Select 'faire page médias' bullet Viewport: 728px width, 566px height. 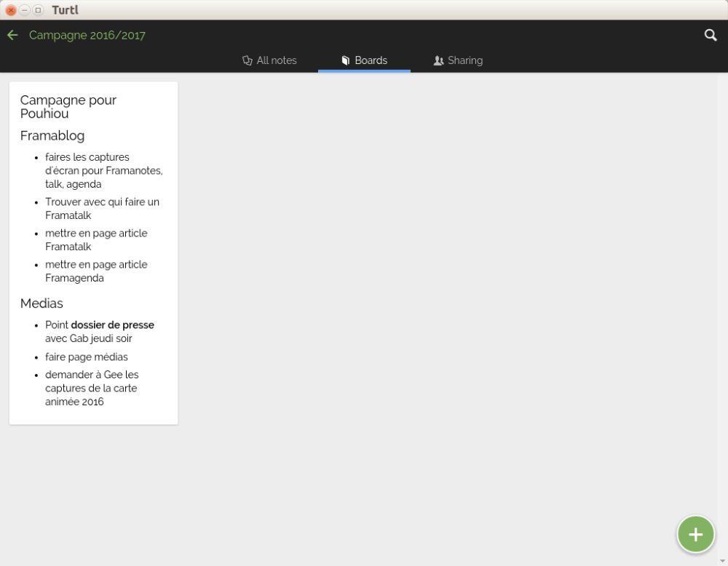tap(87, 356)
